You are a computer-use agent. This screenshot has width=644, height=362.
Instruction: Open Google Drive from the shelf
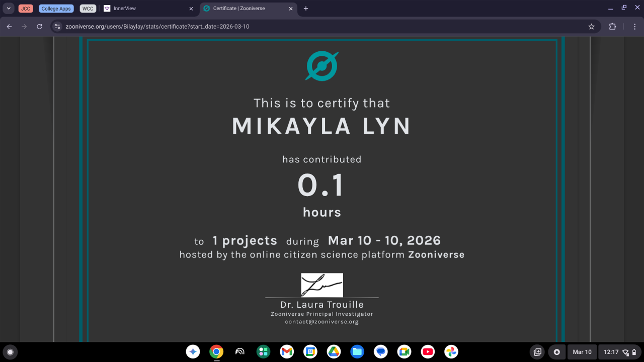pos(334,352)
